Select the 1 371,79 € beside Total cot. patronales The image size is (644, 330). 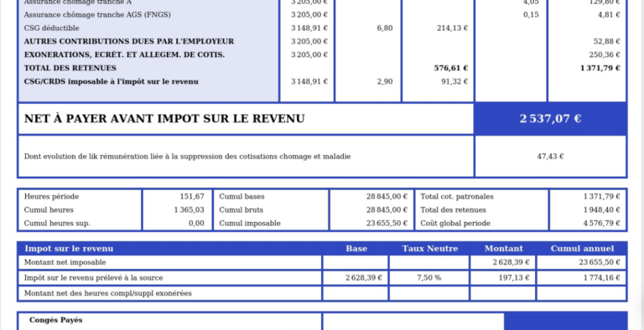click(602, 197)
